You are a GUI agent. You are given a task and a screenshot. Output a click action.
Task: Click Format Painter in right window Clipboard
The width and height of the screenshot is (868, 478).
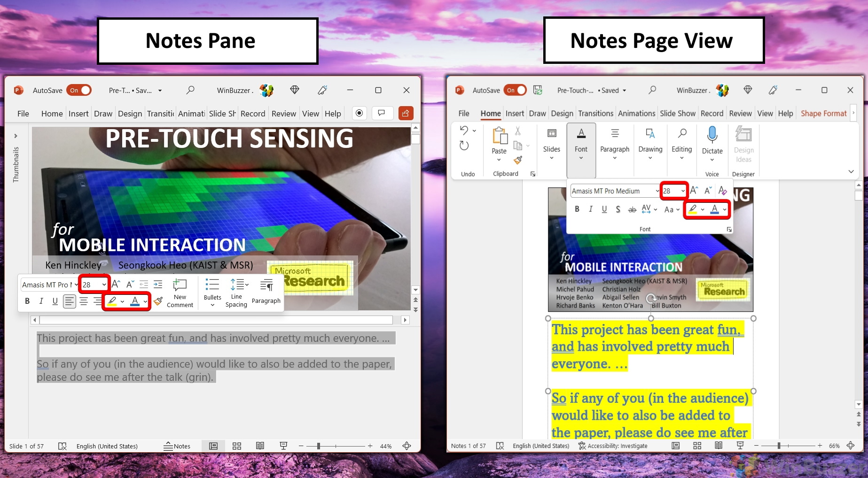click(518, 160)
